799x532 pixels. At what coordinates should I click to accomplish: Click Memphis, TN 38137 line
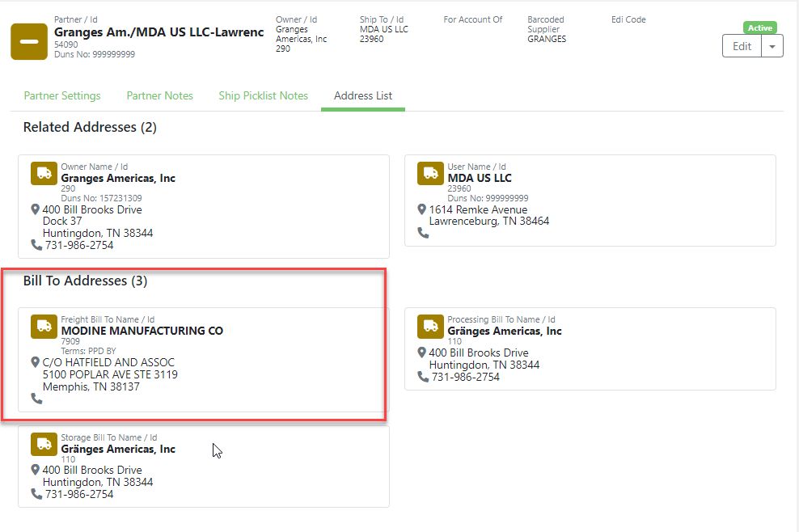click(x=91, y=386)
